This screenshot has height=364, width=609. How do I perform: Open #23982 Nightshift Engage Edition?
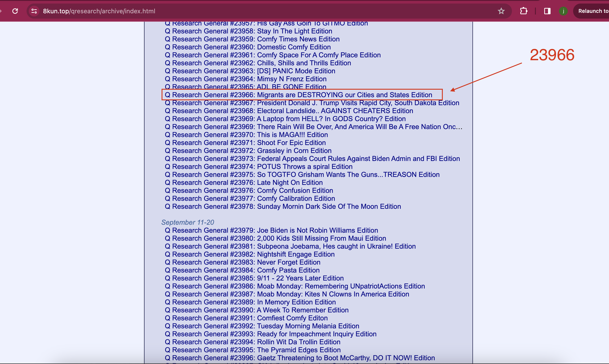click(250, 254)
